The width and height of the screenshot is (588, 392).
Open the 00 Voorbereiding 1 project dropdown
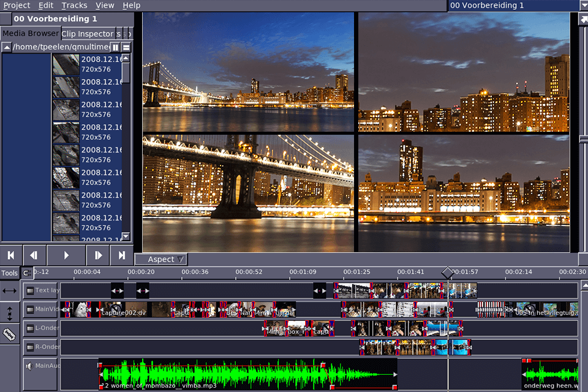click(x=582, y=6)
